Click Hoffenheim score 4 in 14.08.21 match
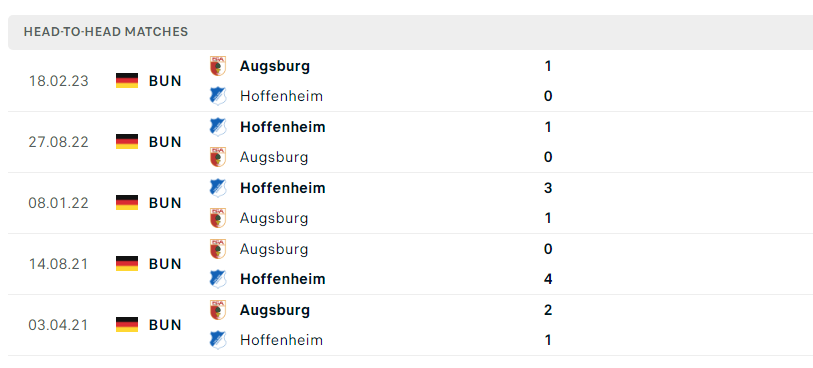The width and height of the screenshot is (813, 368). [x=548, y=279]
